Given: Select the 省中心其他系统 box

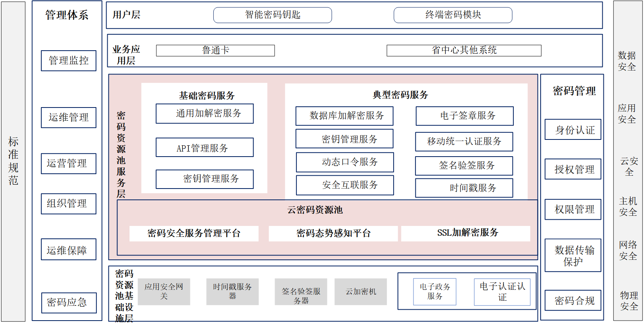Looking at the screenshot, I should coord(463,51).
